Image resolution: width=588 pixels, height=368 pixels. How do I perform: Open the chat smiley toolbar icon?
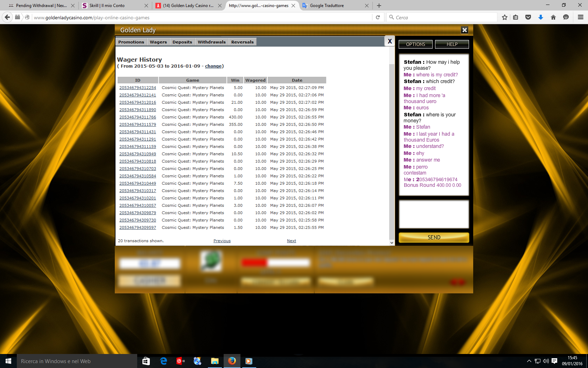coord(566,17)
